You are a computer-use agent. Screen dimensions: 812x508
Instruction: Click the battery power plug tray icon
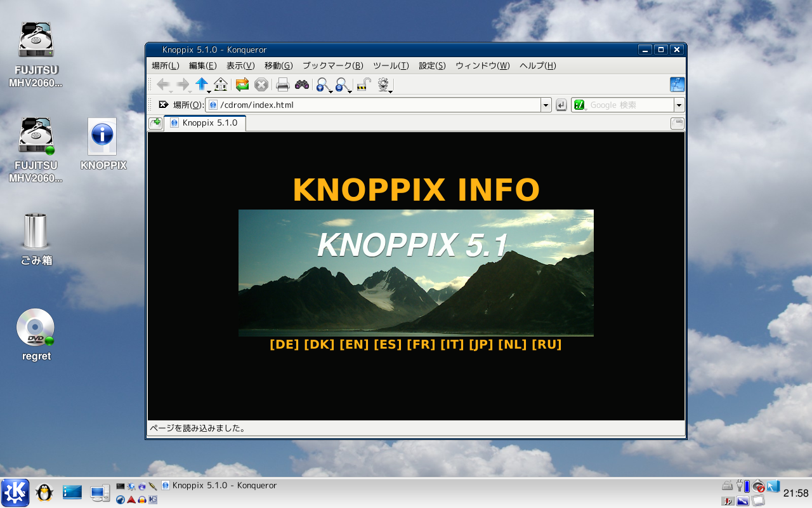click(743, 486)
